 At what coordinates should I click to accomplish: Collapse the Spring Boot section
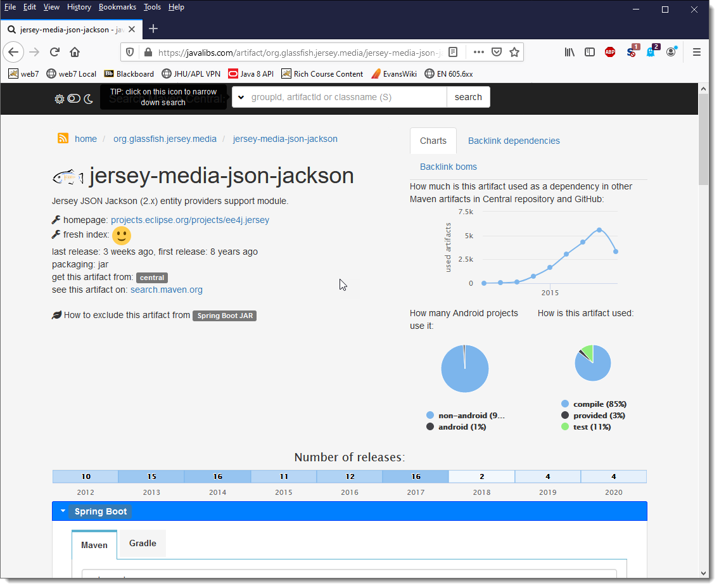[x=63, y=511]
